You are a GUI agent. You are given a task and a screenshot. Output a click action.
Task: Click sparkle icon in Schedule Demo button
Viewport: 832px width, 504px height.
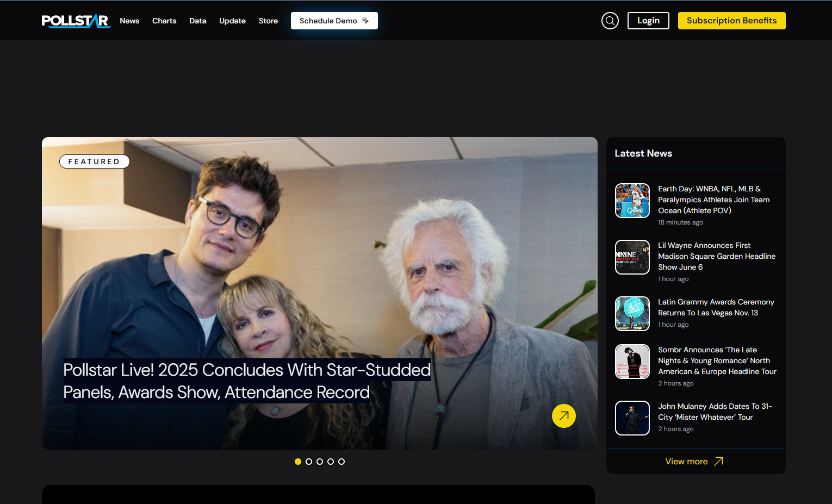(x=365, y=21)
